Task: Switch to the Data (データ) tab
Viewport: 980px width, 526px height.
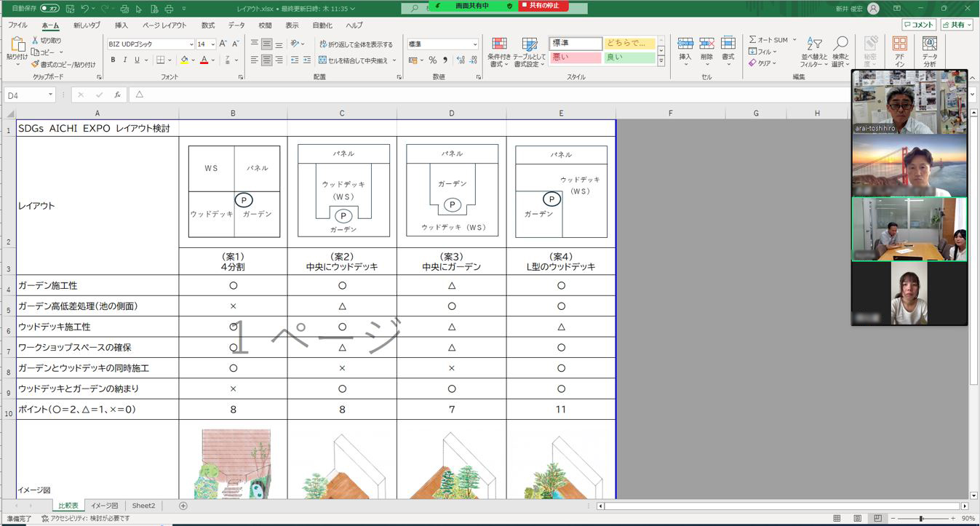Action: tap(236, 25)
